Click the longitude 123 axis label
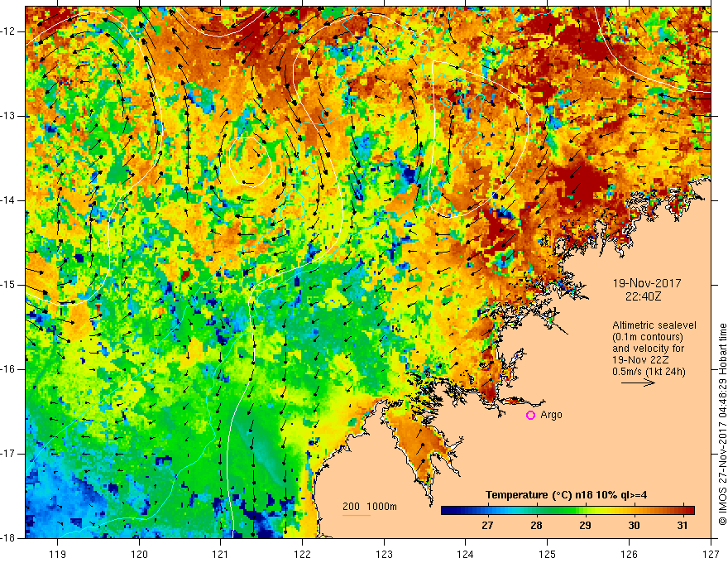Screen dimensions: 728x563 click(384, 554)
